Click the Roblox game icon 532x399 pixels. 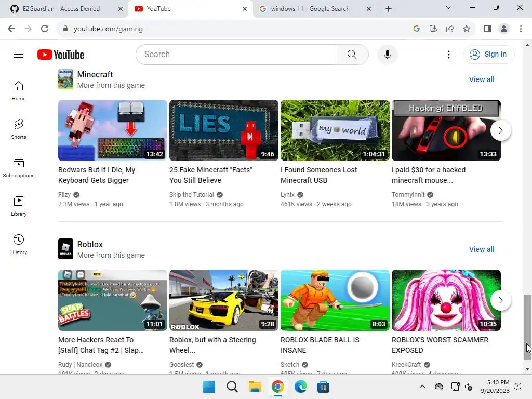[65, 249]
